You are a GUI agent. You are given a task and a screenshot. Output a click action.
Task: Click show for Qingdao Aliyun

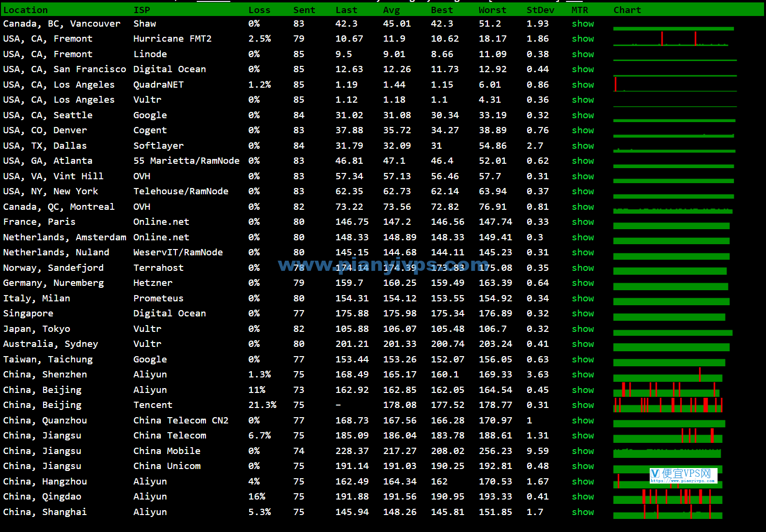point(583,497)
